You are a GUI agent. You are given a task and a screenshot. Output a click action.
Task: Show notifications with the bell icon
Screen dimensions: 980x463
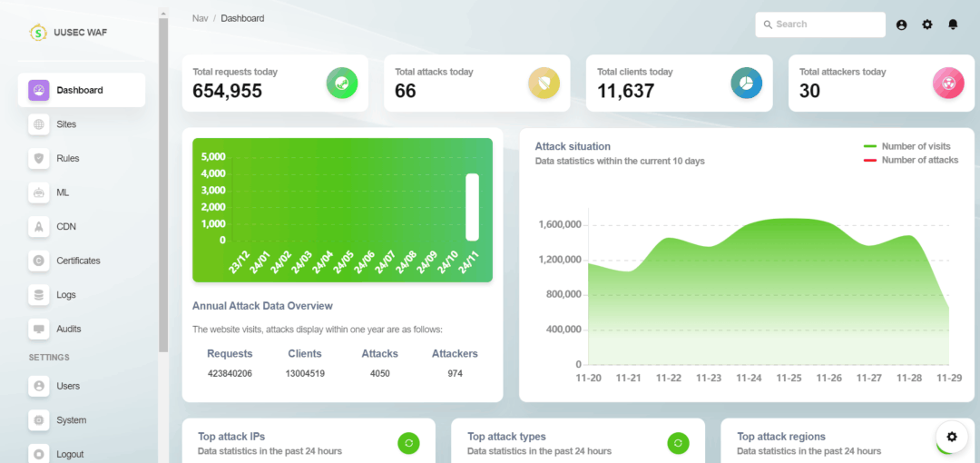click(x=953, y=25)
